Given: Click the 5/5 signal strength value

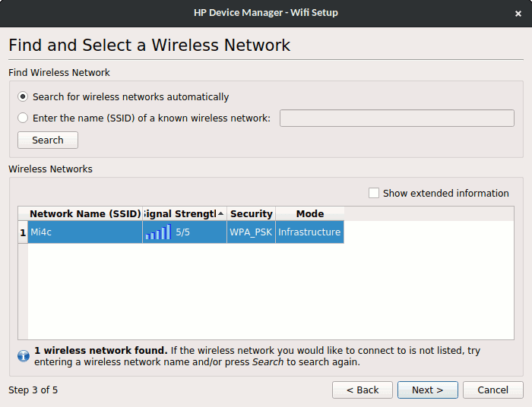Looking at the screenshot, I should pyautogui.click(x=183, y=232).
